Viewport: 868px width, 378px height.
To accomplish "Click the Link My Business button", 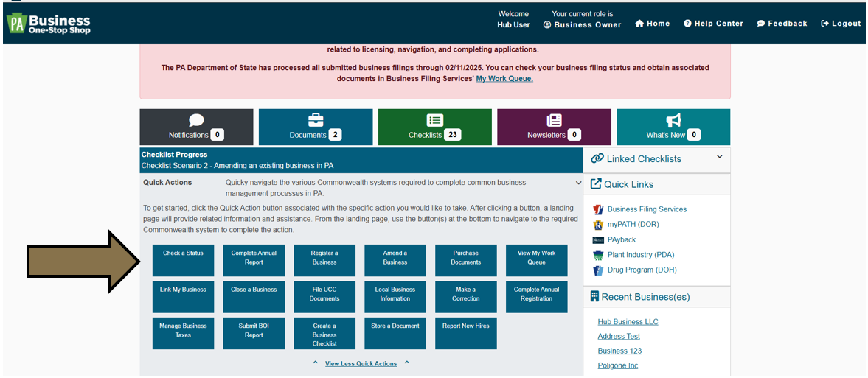I will point(183,297).
